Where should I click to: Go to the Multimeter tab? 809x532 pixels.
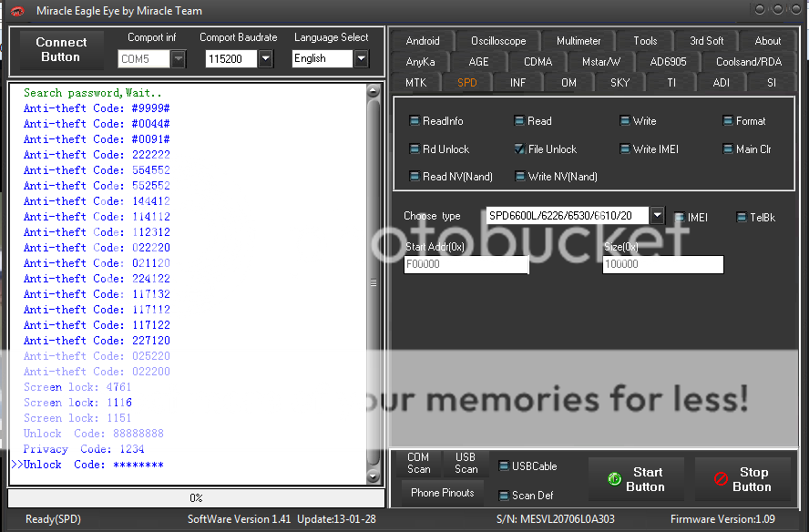point(579,41)
